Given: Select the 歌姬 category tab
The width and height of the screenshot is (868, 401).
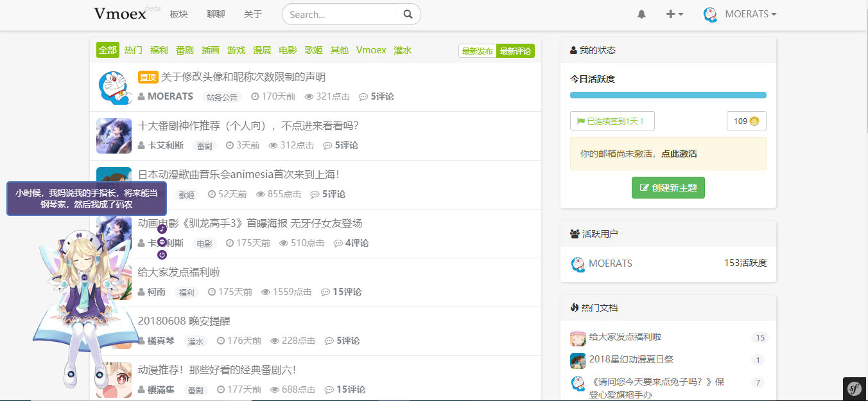Looking at the screenshot, I should (314, 50).
